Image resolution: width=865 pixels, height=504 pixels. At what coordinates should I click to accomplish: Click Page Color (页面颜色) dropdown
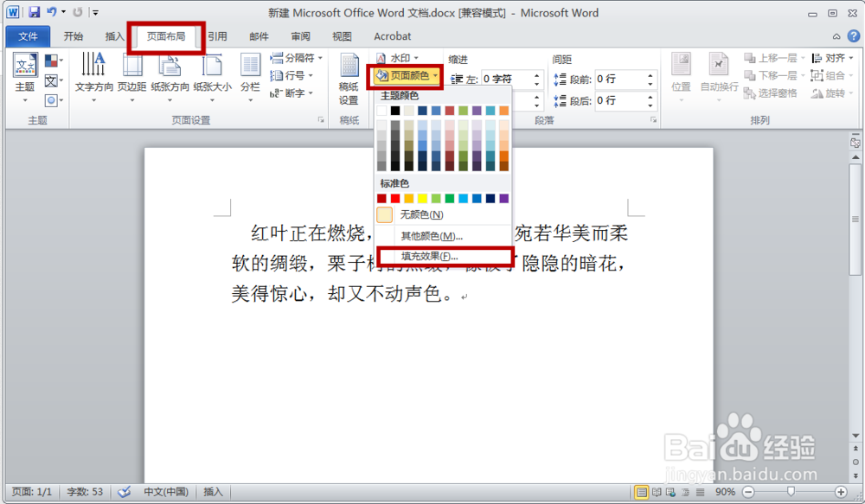tap(407, 75)
